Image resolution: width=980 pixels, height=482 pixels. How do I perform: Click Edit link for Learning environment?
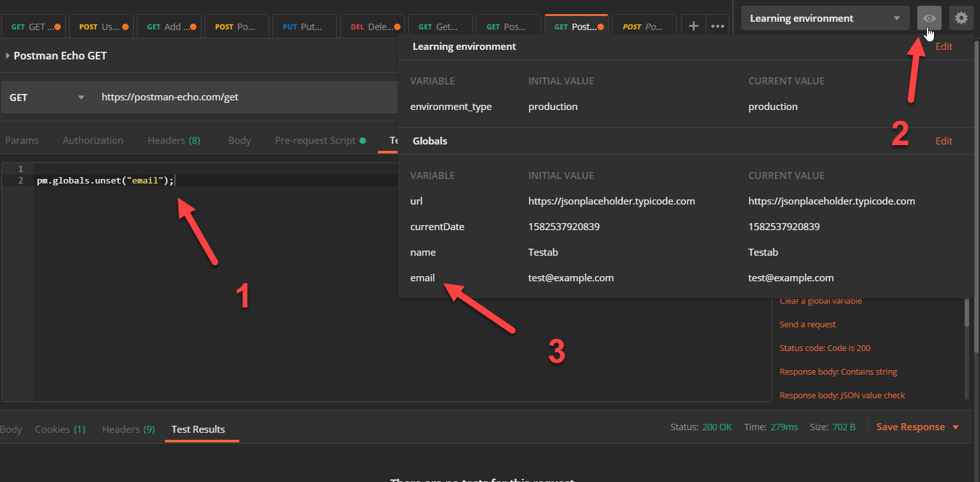tap(944, 46)
